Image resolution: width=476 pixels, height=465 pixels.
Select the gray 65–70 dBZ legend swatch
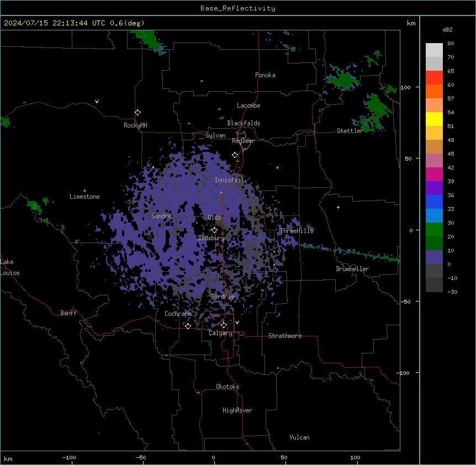[434, 64]
